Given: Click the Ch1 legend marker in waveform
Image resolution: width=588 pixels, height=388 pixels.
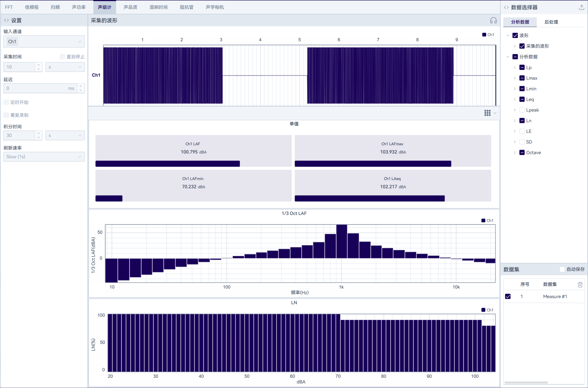Looking at the screenshot, I should 484,35.
